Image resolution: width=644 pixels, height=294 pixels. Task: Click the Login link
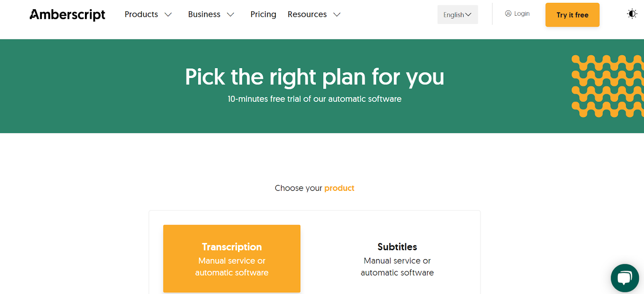point(522,14)
